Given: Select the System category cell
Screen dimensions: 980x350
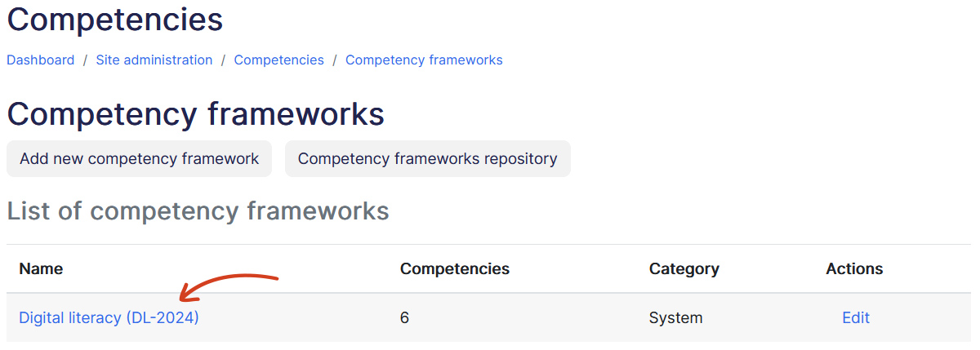Looking at the screenshot, I should coord(675,317).
